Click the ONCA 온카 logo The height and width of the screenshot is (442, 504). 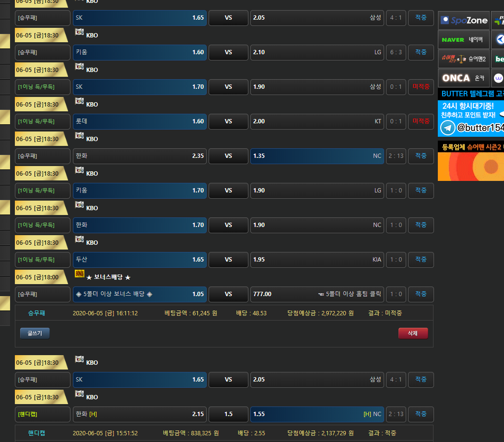pos(463,78)
